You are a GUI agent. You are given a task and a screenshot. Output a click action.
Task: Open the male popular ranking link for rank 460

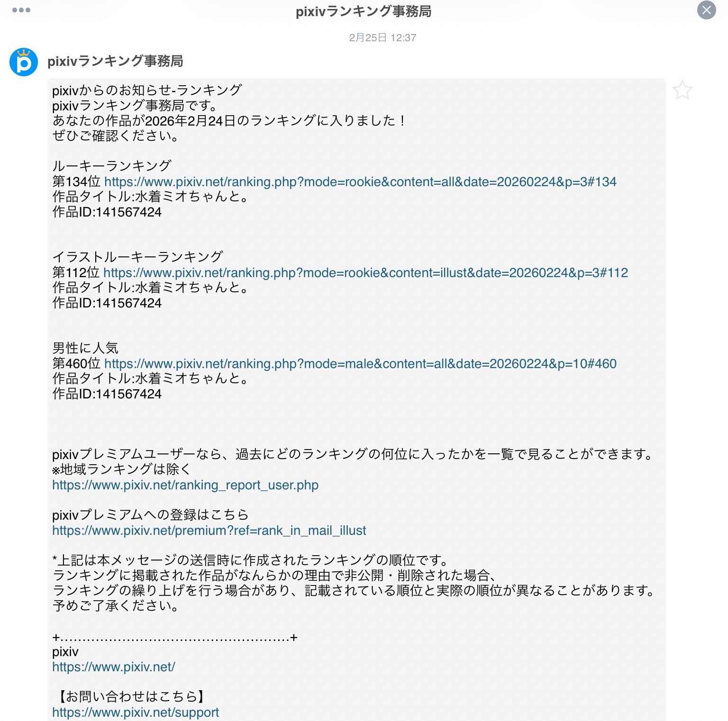360,364
